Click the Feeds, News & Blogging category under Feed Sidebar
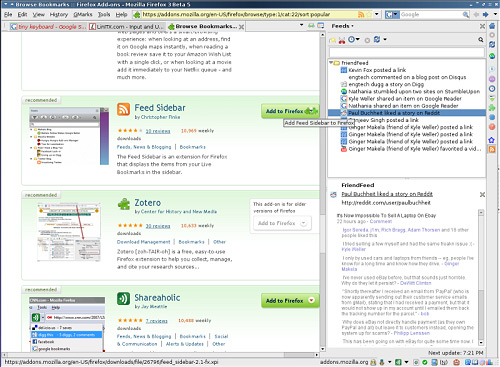The height and width of the screenshot is (367, 500). point(144,147)
